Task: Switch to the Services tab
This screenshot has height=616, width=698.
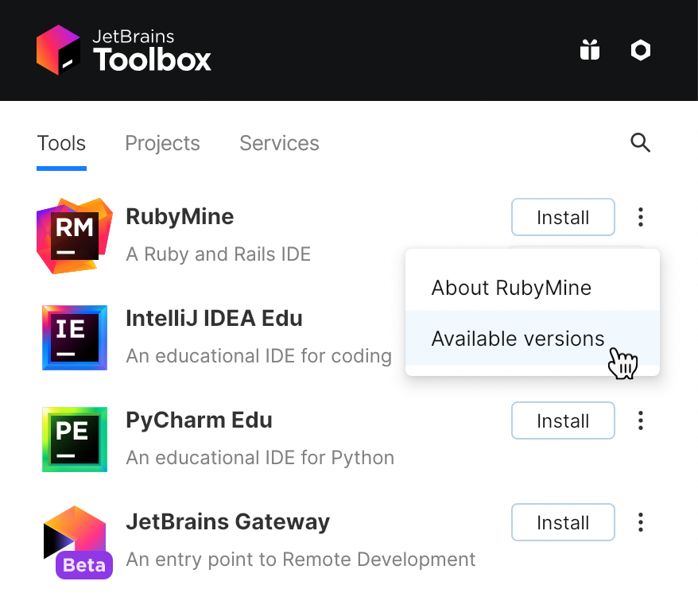Action: (x=279, y=143)
